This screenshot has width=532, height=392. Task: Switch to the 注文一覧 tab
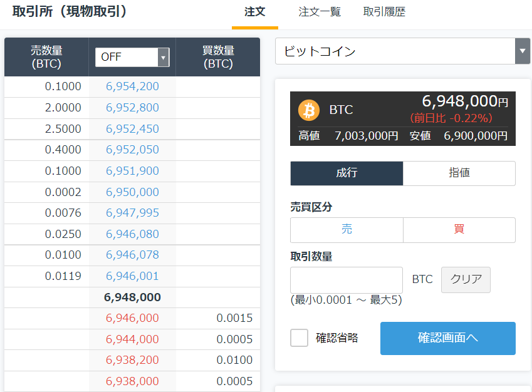pyautogui.click(x=320, y=12)
